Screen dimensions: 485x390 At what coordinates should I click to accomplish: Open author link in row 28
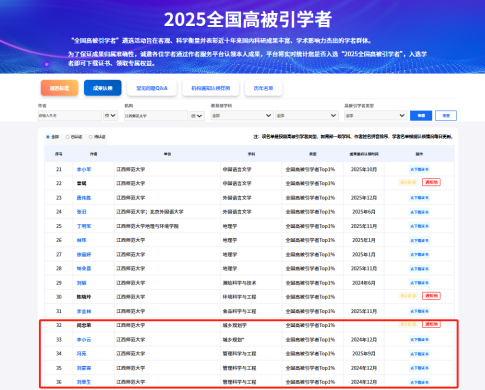pos(84,269)
